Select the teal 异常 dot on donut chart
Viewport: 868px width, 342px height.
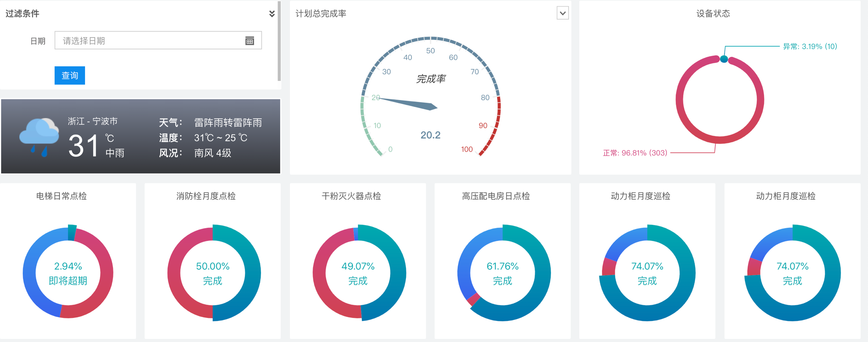pos(724,59)
